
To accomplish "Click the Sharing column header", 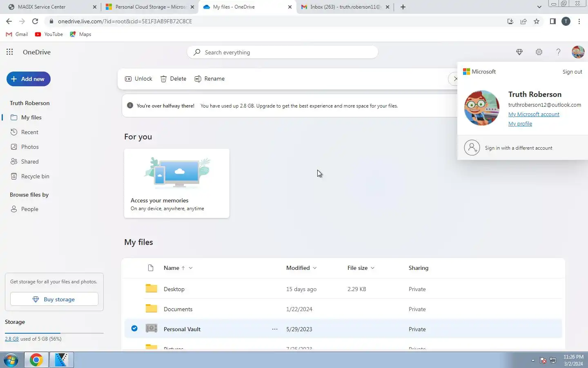I will (x=419, y=268).
